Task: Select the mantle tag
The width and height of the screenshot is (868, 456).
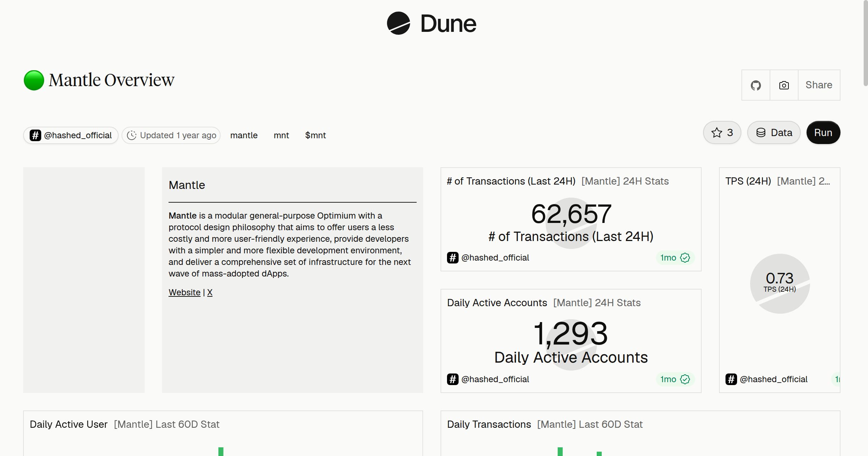Action: 244,135
